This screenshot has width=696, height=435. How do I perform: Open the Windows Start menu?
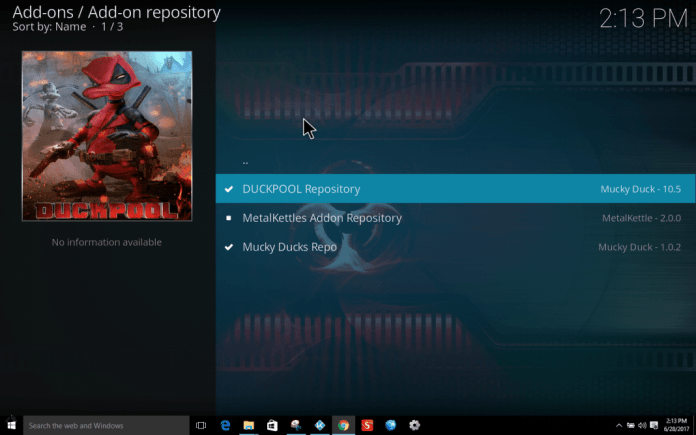[x=11, y=425]
